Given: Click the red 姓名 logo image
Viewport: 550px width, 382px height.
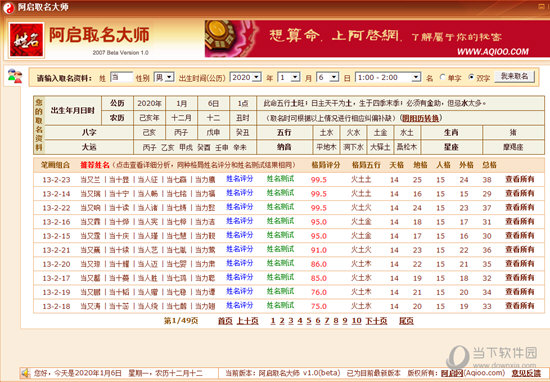Looking at the screenshot, I should [x=27, y=40].
